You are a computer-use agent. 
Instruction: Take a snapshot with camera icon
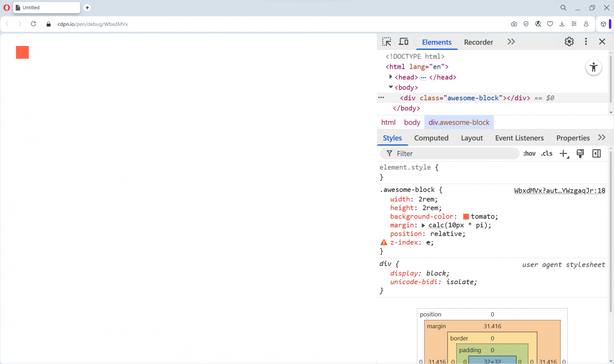(514, 24)
